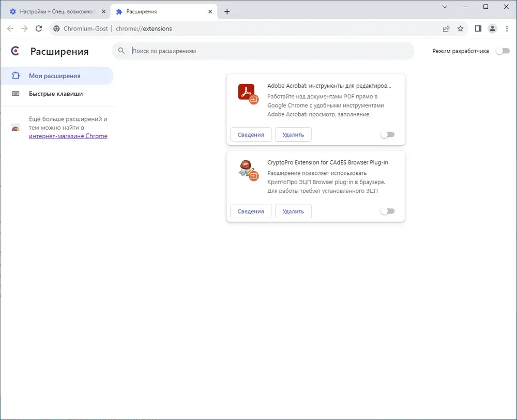Click the magnifier search icon
This screenshot has height=420, width=517.
coord(121,51)
